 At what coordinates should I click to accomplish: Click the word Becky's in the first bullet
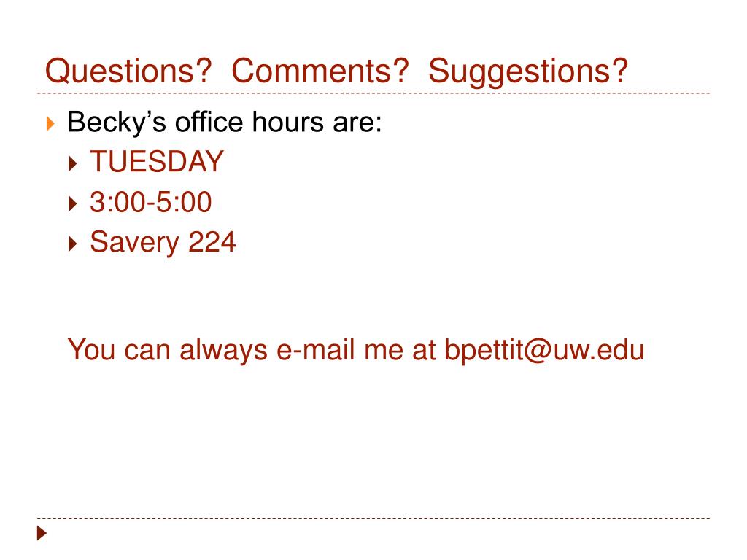[117, 122]
